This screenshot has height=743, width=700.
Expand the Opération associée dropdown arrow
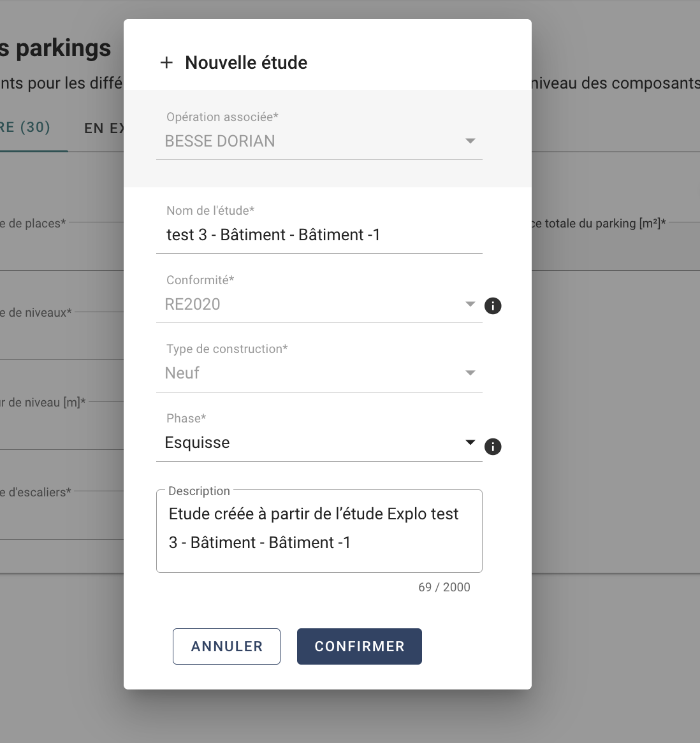pos(470,141)
